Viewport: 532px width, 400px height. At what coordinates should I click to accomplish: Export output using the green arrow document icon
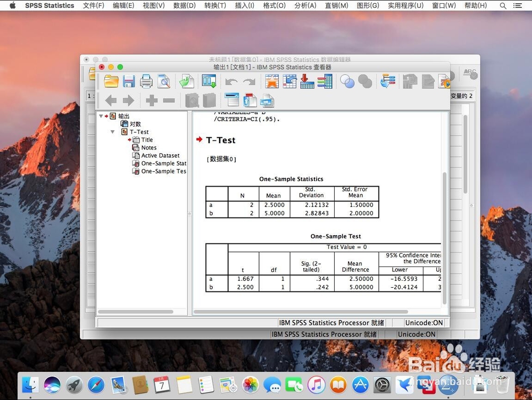pos(187,81)
